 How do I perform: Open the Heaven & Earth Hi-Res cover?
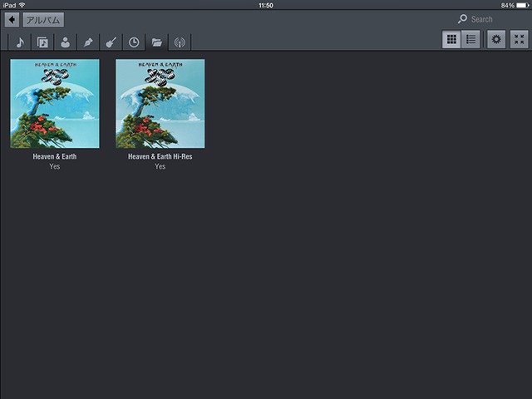160,103
